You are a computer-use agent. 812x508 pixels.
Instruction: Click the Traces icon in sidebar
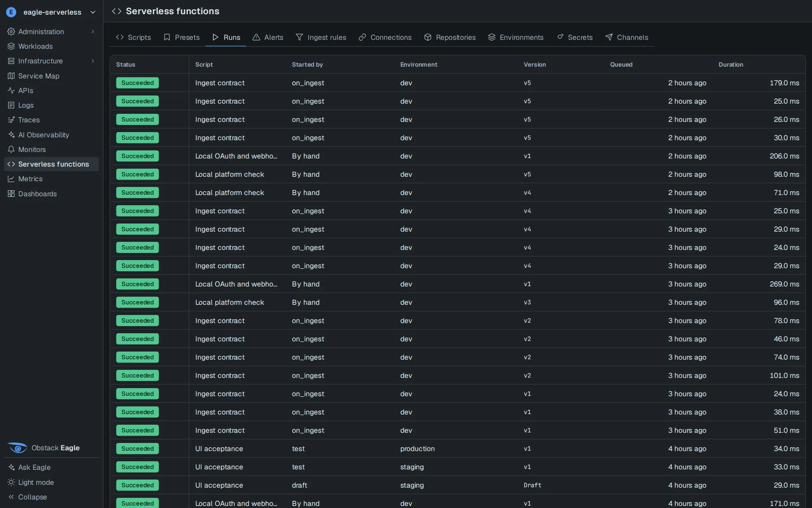(x=11, y=120)
